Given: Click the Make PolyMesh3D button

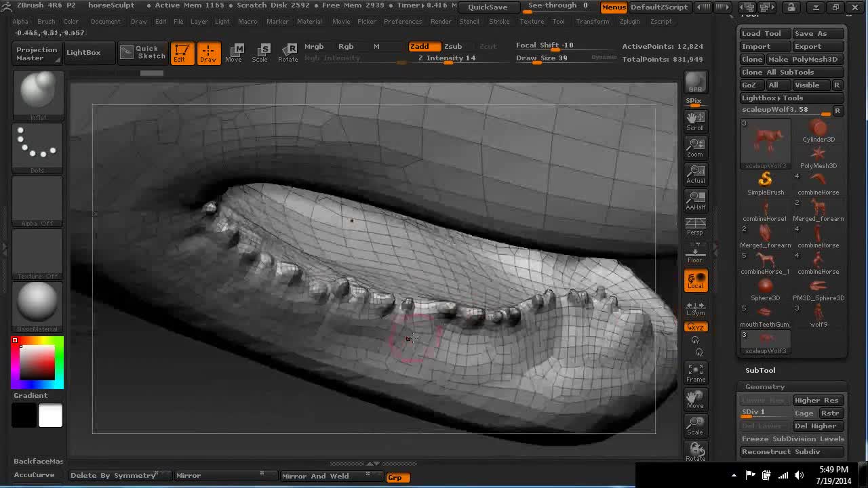Looking at the screenshot, I should click(x=806, y=59).
